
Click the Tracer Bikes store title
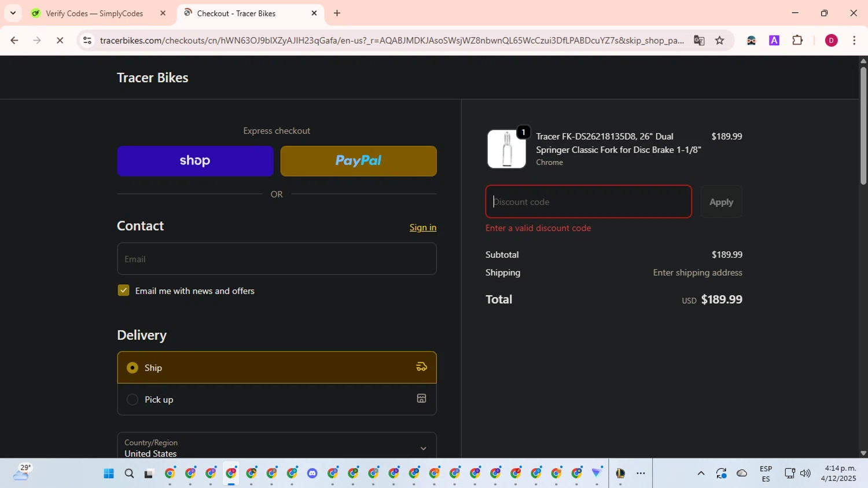click(x=153, y=78)
